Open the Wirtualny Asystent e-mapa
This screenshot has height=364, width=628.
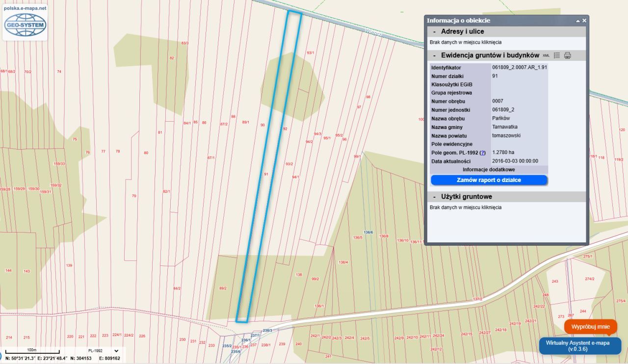[580, 345]
